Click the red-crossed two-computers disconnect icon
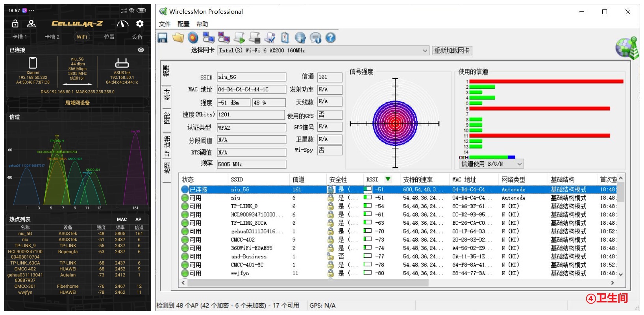This screenshot has width=644, height=315. 224,38
